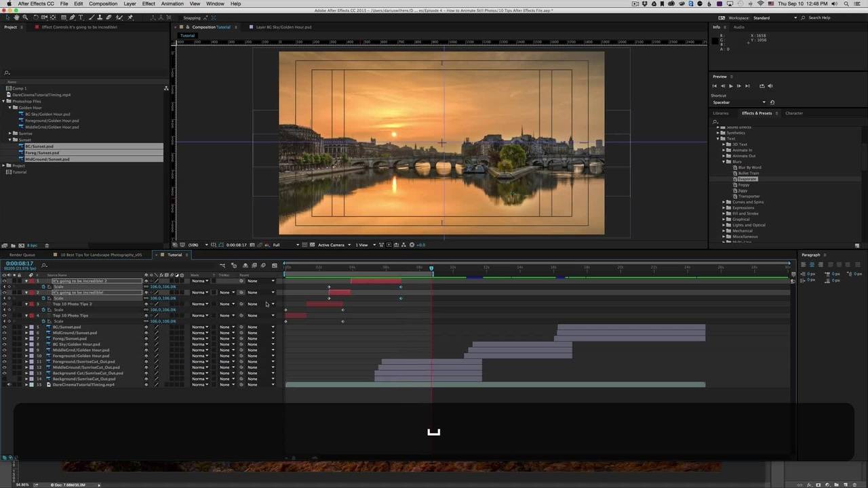This screenshot has width=868, height=488.
Task: Select the Bullet Train text preset
Action: click(748, 174)
